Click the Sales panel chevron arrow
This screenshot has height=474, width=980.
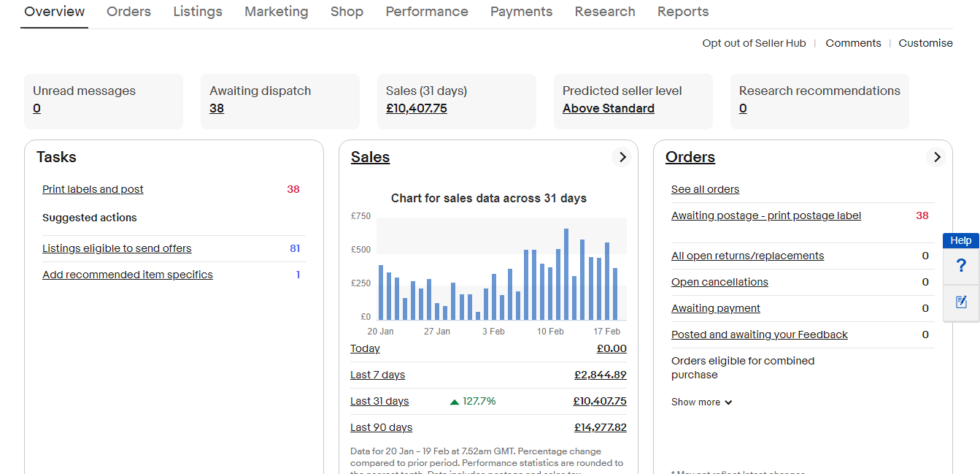click(622, 157)
